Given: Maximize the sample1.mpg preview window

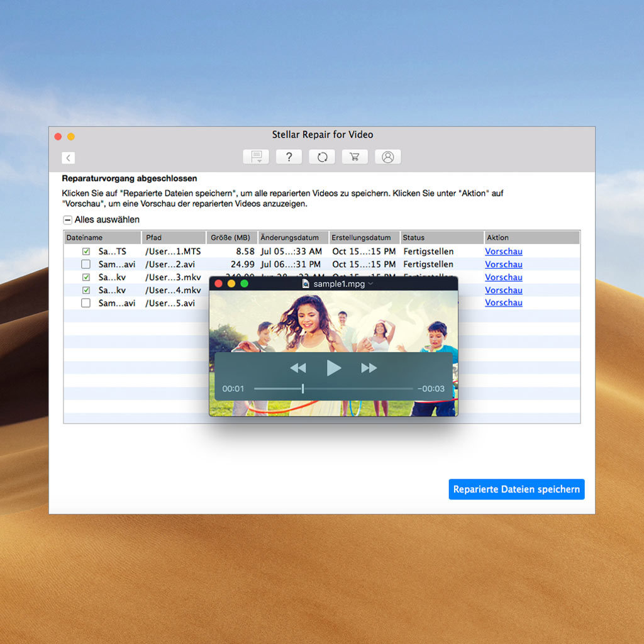Looking at the screenshot, I should click(245, 284).
